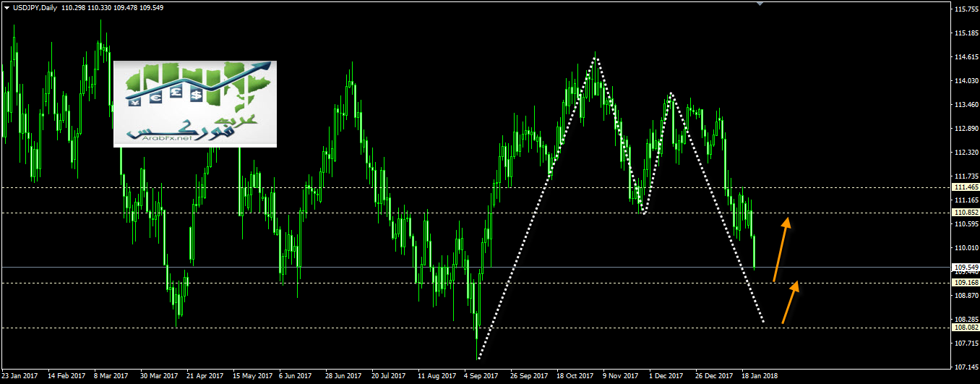Click the 23 Jan 2017 date label
The height and width of the screenshot is (384, 980).
(x=20, y=377)
